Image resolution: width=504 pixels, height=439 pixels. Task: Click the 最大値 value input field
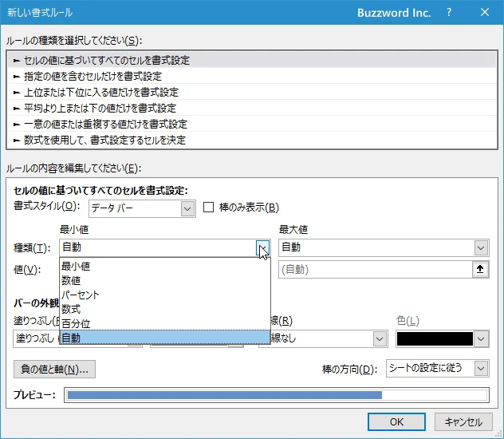376,269
